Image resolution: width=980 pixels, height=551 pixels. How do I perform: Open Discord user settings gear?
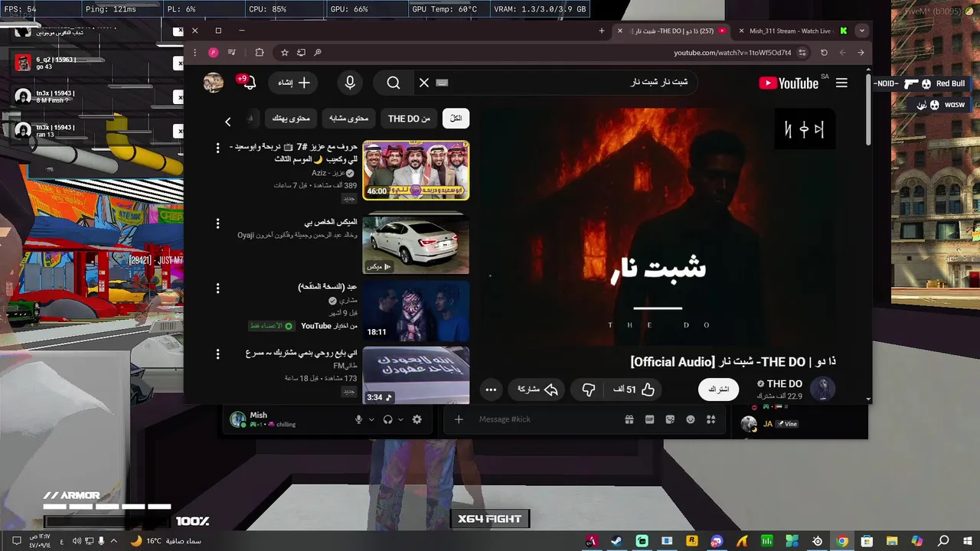pos(416,419)
